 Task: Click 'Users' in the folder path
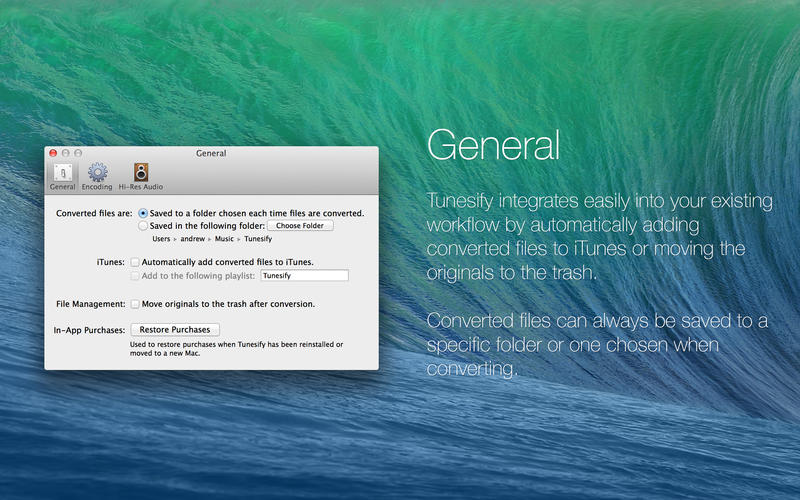coord(161,239)
